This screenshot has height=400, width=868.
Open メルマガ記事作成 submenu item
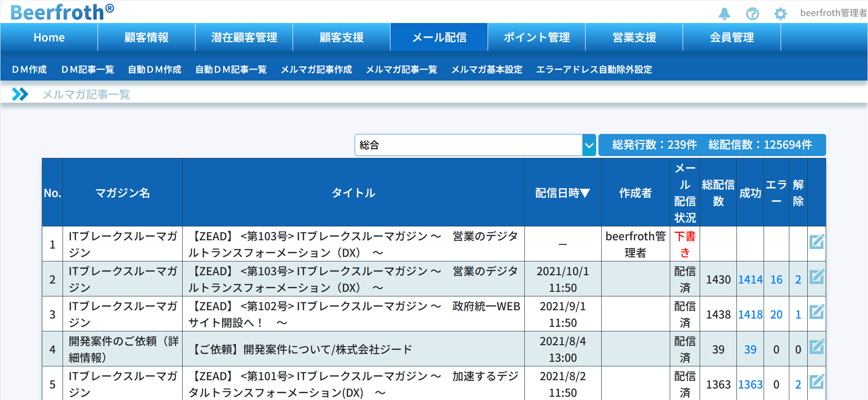click(316, 70)
